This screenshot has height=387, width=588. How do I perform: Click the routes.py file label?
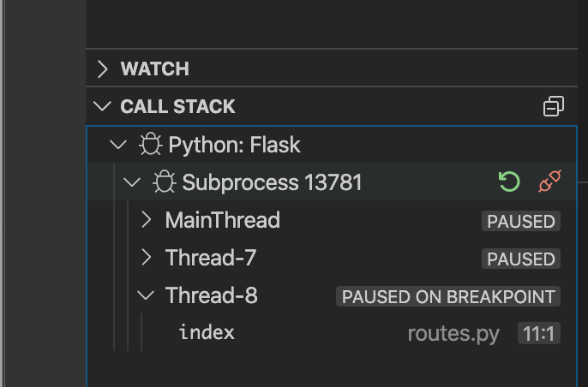[x=453, y=333]
